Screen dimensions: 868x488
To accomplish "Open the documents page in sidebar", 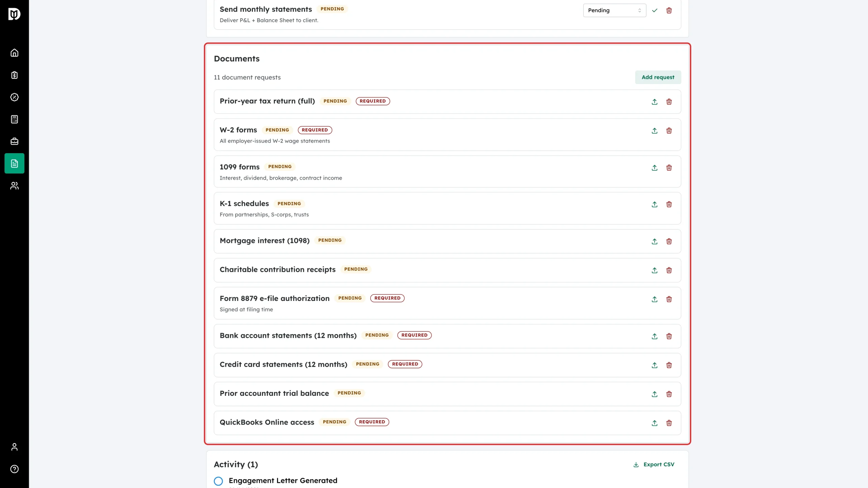I will [14, 163].
